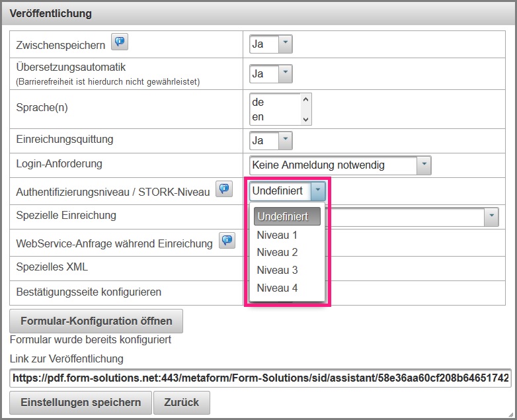The image size is (517, 420).
Task: Select language de in Sprache list
Action: click(x=274, y=103)
